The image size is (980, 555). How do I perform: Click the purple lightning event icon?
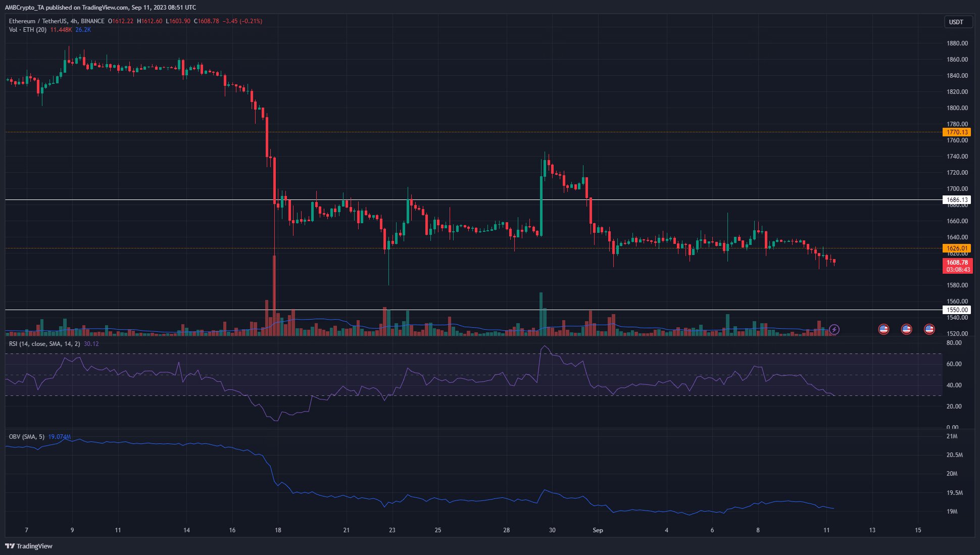(x=834, y=329)
